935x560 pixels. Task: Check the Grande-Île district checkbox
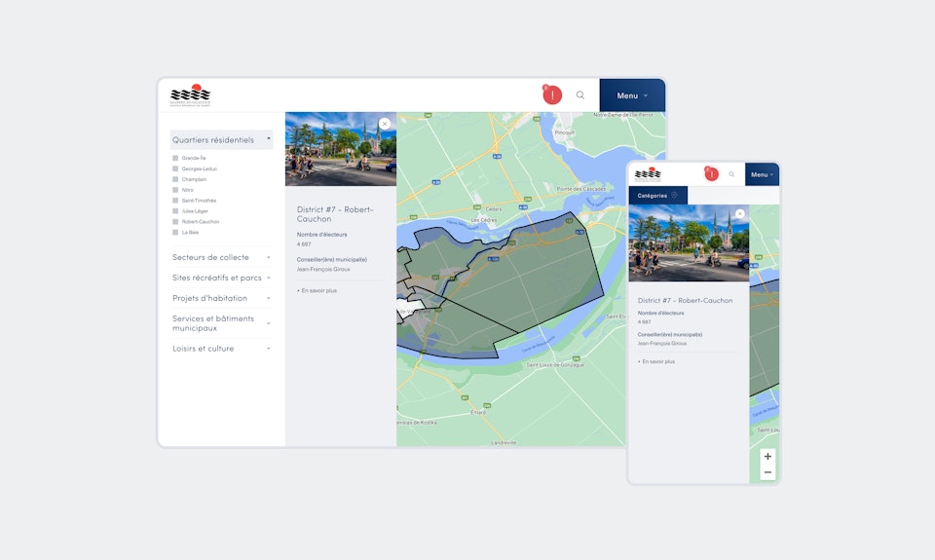[175, 158]
